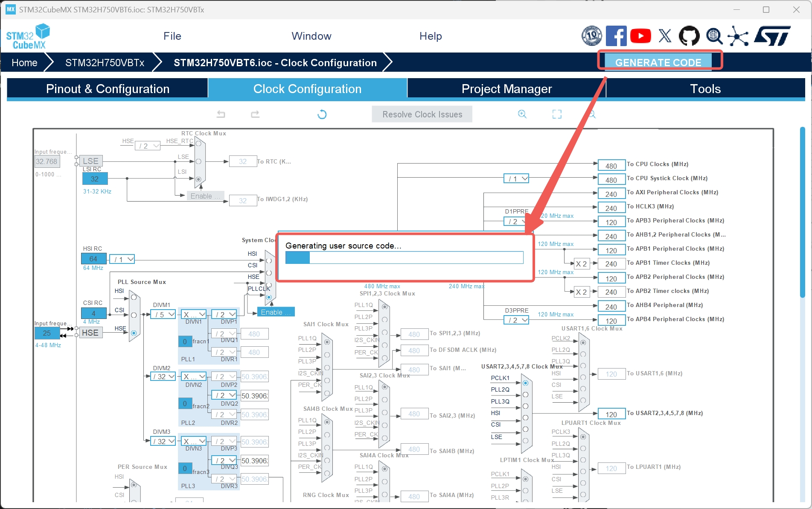
Task: Click the zoom in magnifier icon
Action: [x=522, y=114]
